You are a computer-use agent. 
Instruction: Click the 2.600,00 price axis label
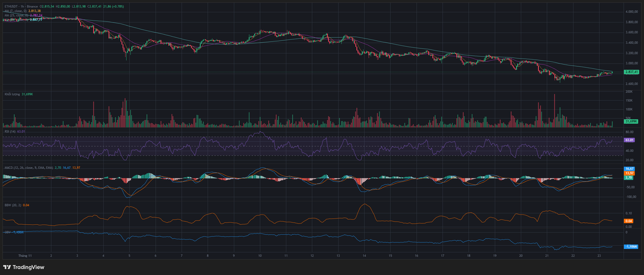coord(631,84)
